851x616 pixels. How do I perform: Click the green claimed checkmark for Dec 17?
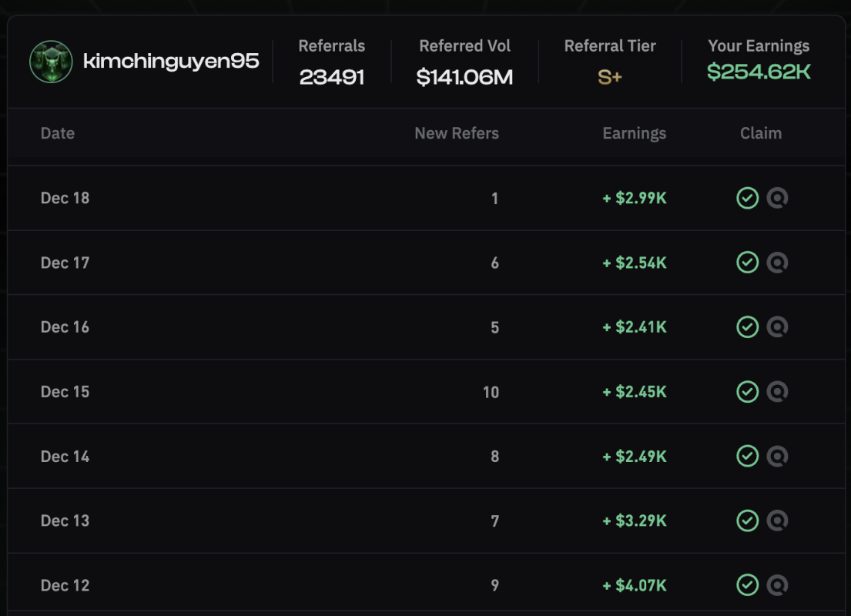(x=747, y=263)
